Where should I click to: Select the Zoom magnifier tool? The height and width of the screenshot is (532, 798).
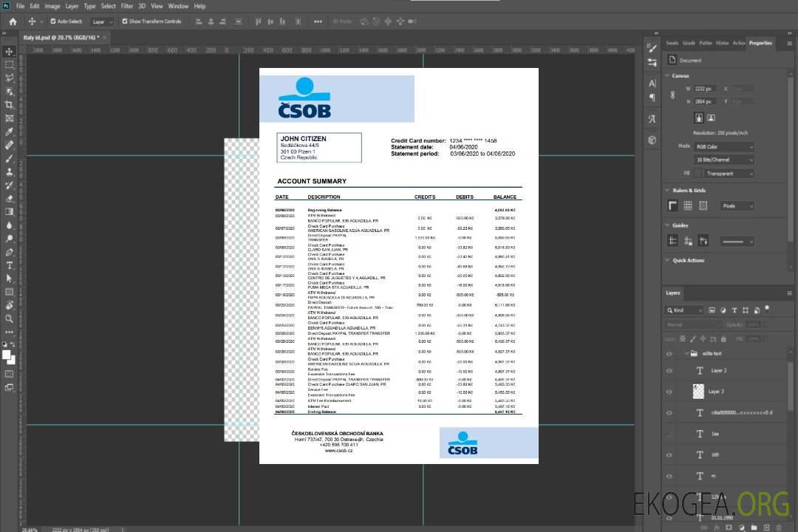[x=10, y=318]
